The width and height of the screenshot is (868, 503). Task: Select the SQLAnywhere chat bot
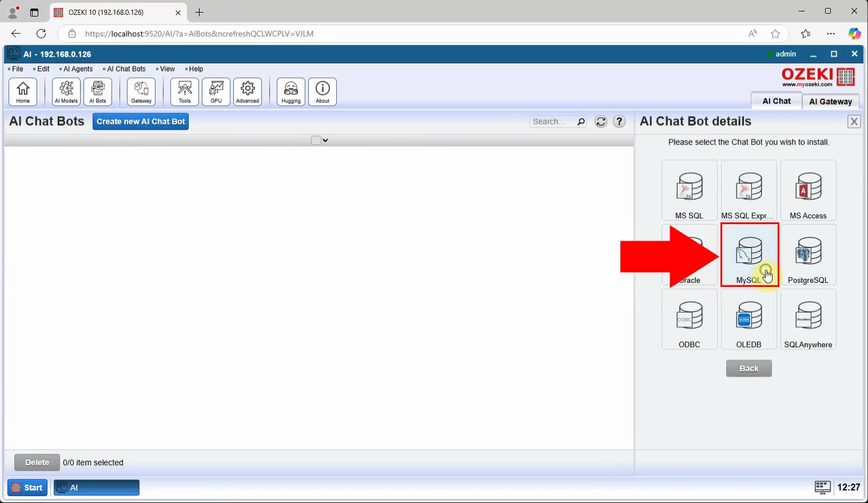click(x=809, y=320)
